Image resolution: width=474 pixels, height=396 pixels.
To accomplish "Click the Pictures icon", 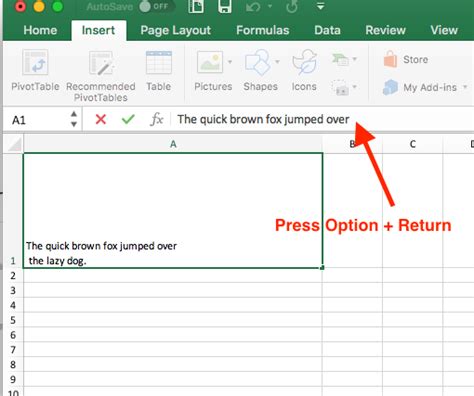I will pyautogui.click(x=210, y=62).
